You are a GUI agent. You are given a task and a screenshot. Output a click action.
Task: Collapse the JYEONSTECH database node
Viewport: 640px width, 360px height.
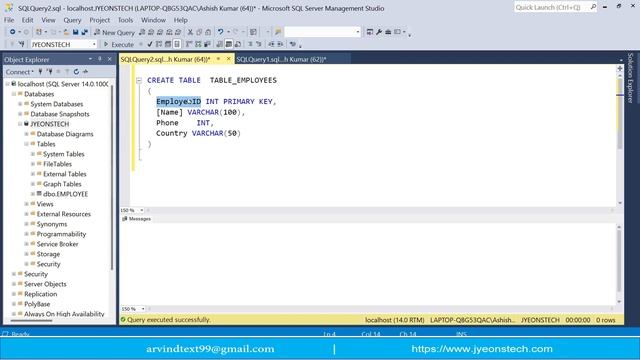click(x=20, y=124)
